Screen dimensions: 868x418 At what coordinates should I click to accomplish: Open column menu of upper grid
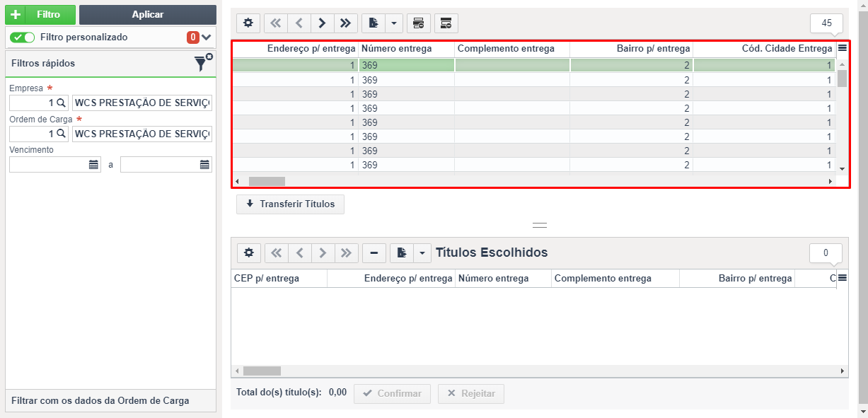tap(842, 48)
